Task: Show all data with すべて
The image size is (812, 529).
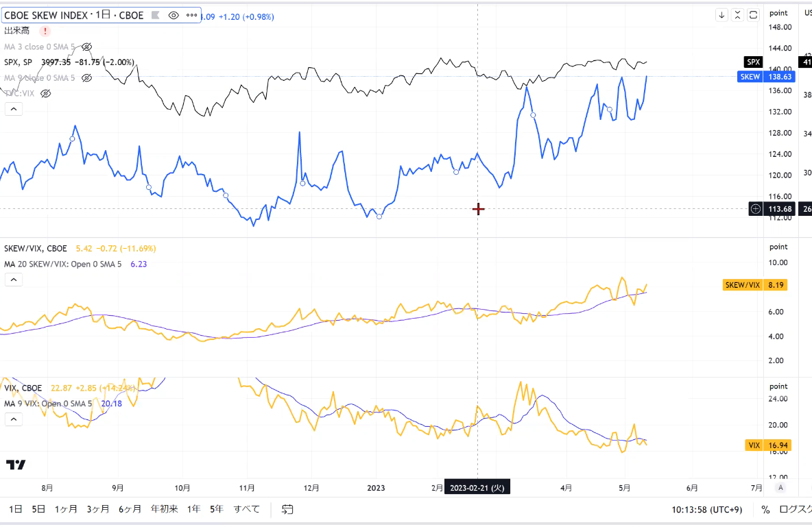Action: click(x=246, y=509)
